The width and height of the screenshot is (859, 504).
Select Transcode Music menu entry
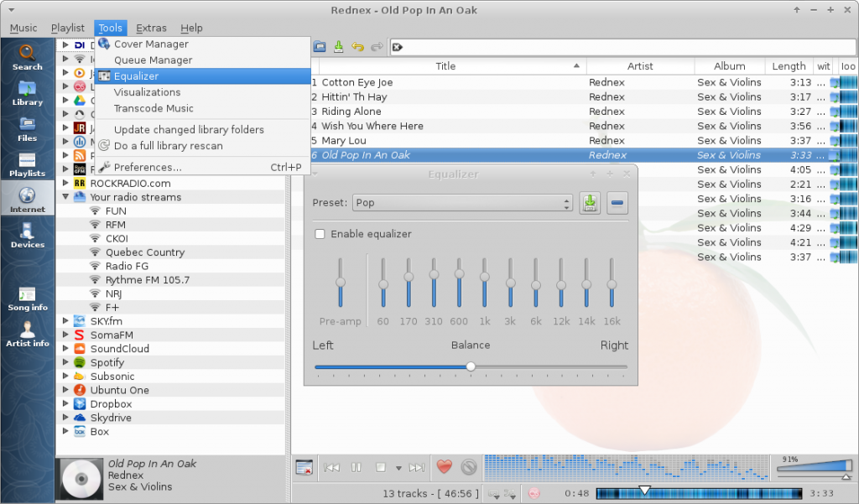(203, 108)
